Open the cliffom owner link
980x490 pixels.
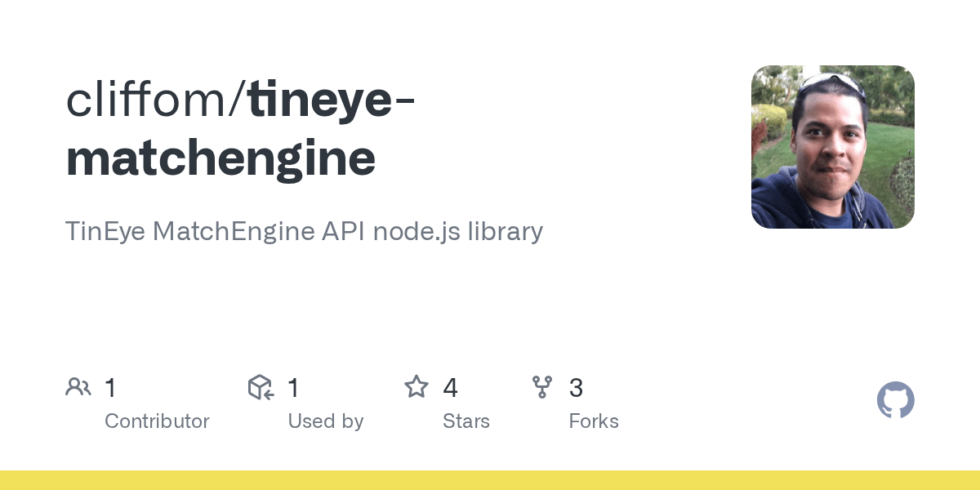pyautogui.click(x=147, y=98)
